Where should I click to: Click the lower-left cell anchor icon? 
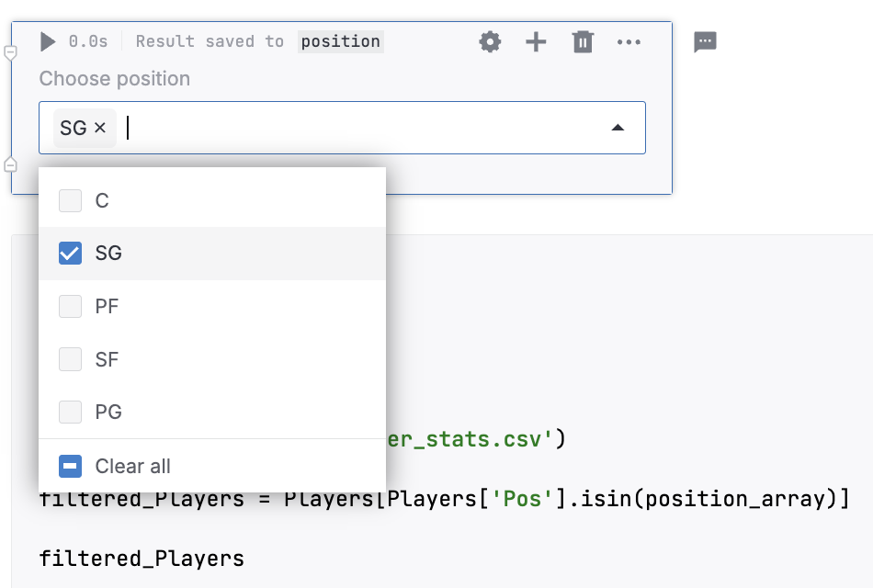pyautogui.click(x=8, y=166)
